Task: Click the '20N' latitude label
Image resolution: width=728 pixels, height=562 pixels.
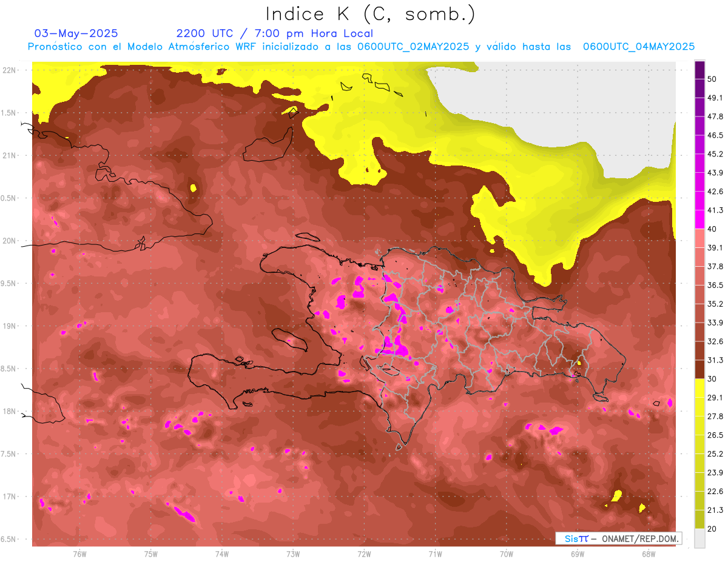Action: (x=9, y=241)
